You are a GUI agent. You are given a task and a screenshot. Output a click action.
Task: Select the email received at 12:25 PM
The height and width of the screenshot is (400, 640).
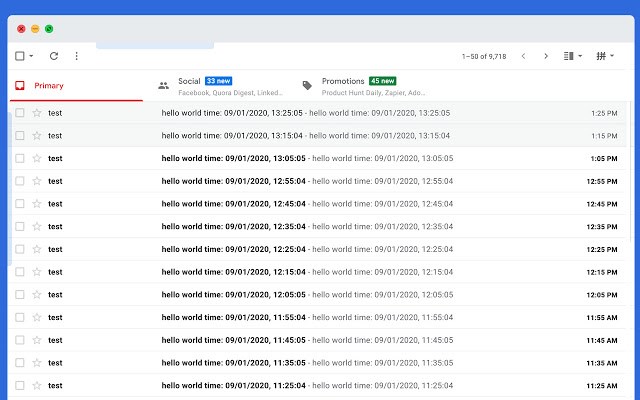[x=20, y=249]
